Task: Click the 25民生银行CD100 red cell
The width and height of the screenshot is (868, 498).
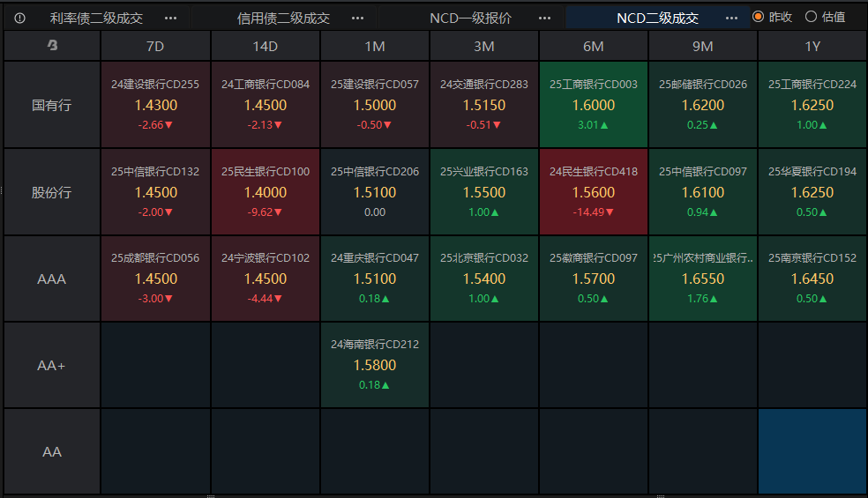Action: click(x=266, y=191)
